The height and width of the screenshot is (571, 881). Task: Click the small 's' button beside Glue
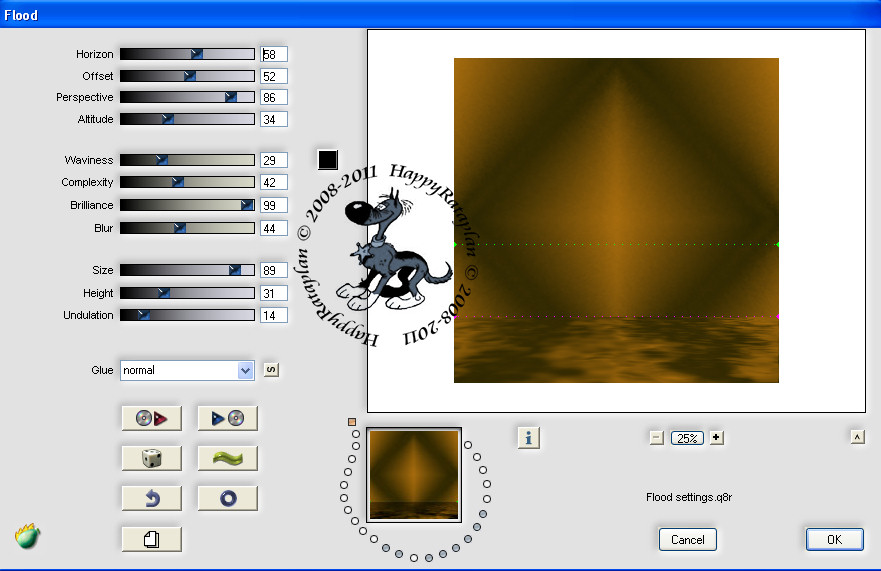(x=271, y=369)
